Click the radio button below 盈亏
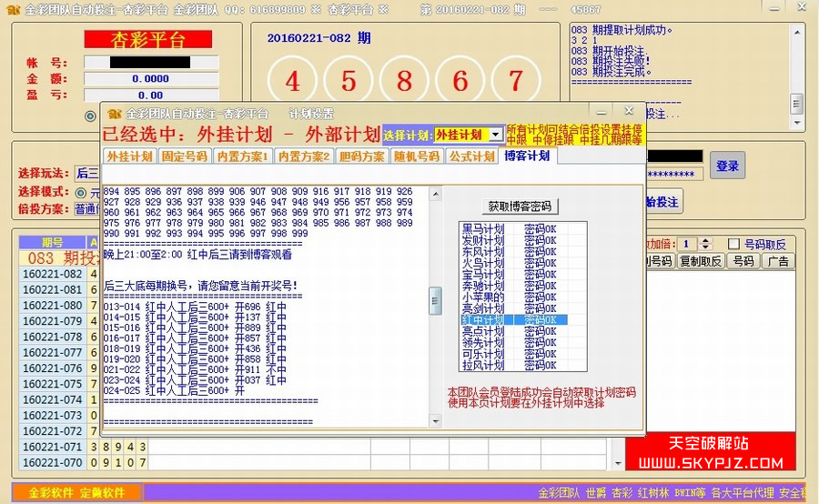 [90, 116]
